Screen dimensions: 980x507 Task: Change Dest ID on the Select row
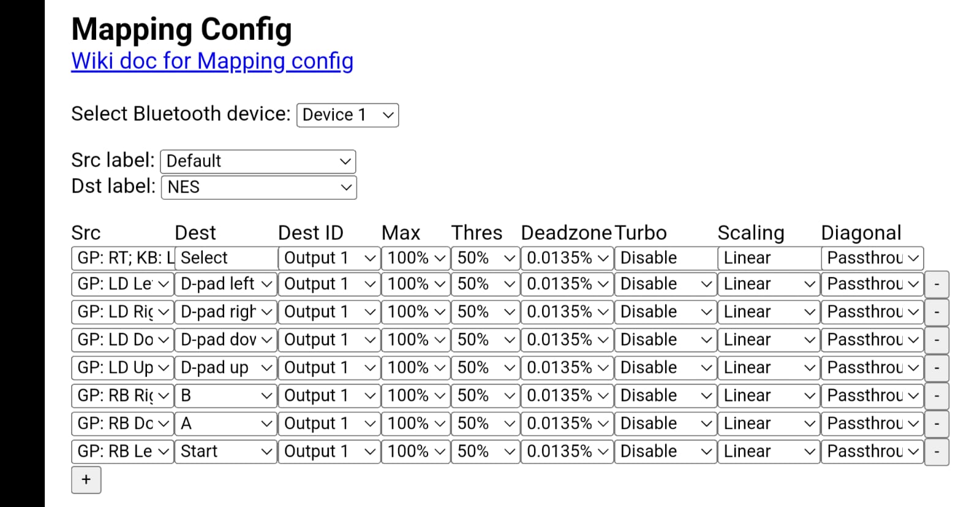(x=329, y=258)
